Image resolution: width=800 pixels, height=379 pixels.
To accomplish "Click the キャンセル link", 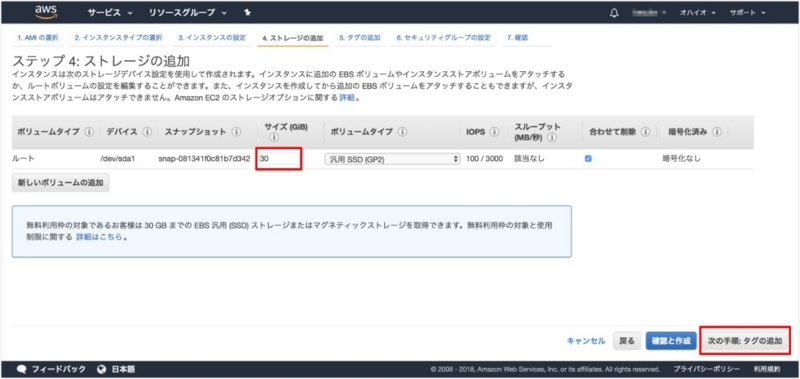I will pyautogui.click(x=586, y=341).
